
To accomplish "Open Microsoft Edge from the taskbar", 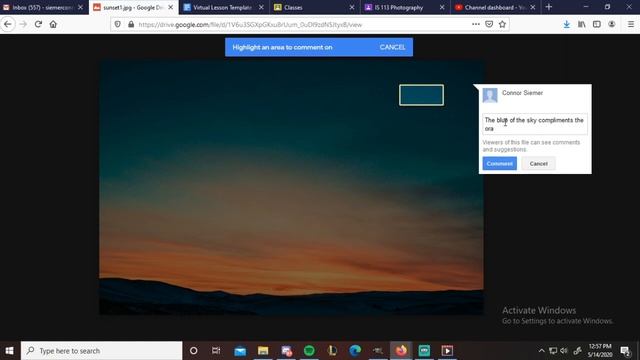I will 355,351.
